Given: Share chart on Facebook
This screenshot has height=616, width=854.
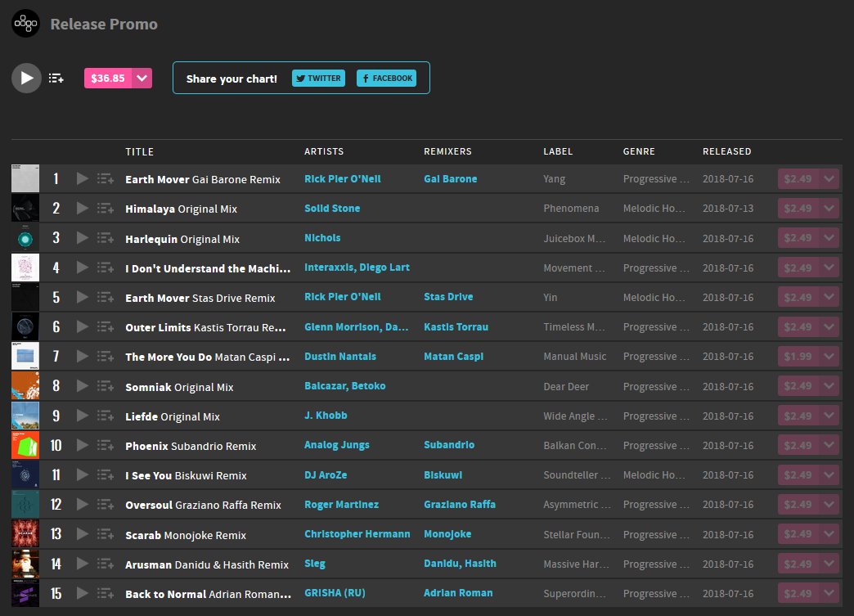Looking at the screenshot, I should click(387, 78).
